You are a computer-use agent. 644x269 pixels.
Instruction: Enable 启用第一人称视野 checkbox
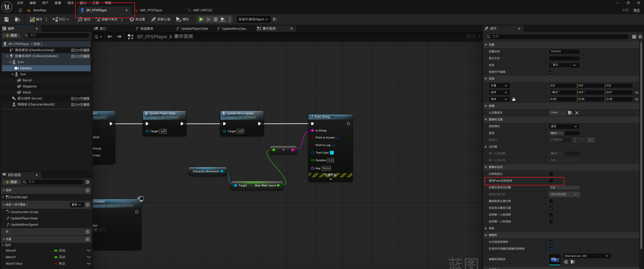point(551,215)
